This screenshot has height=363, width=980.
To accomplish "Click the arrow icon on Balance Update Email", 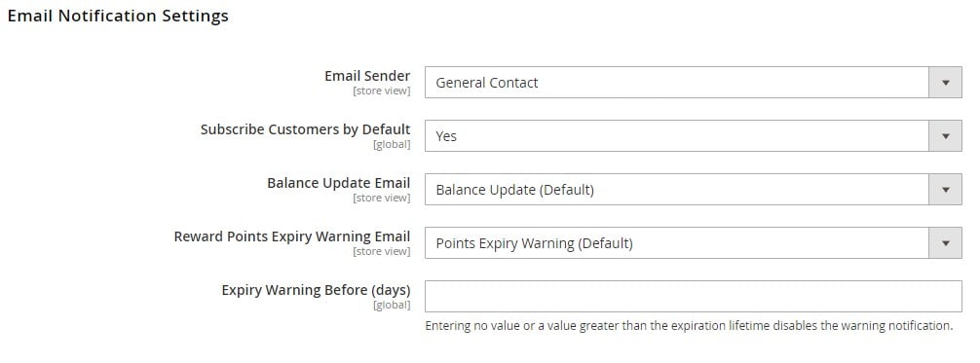I will [945, 190].
